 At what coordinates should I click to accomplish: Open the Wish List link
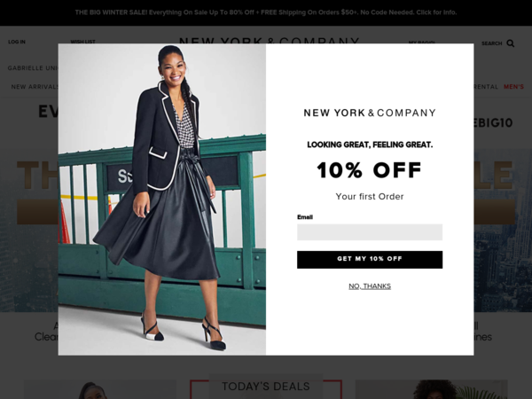[x=82, y=42]
